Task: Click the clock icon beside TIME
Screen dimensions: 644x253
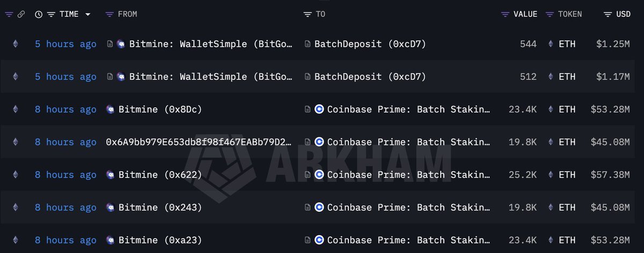Action: point(39,14)
